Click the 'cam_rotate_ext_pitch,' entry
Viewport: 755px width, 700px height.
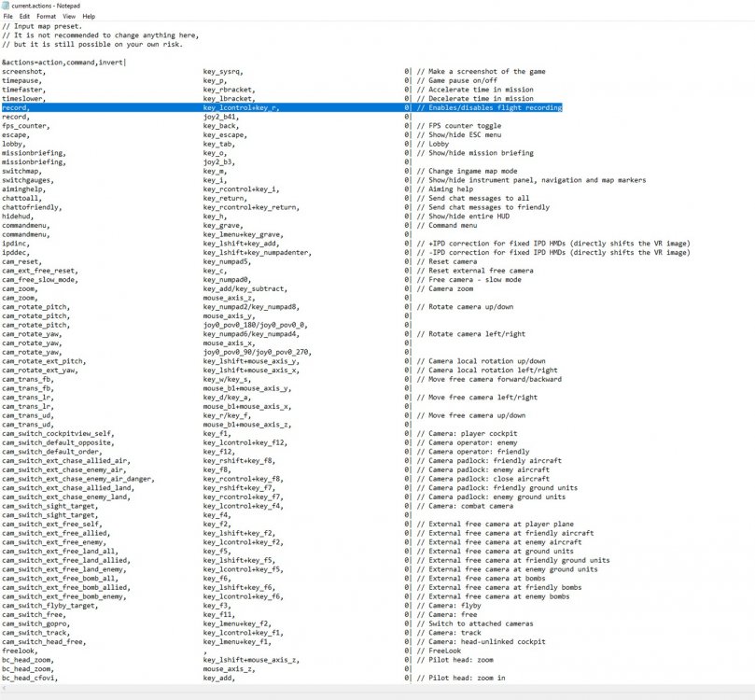pyautogui.click(x=44, y=361)
